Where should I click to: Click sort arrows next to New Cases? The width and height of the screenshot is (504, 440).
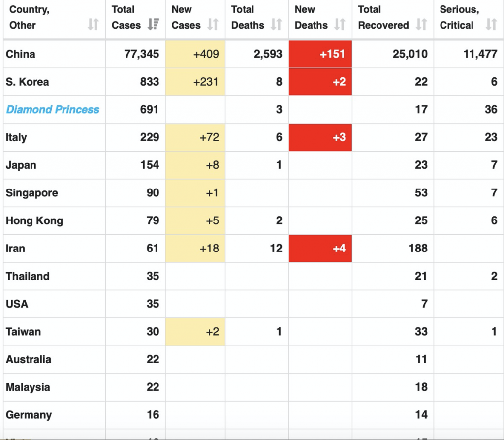click(x=213, y=24)
